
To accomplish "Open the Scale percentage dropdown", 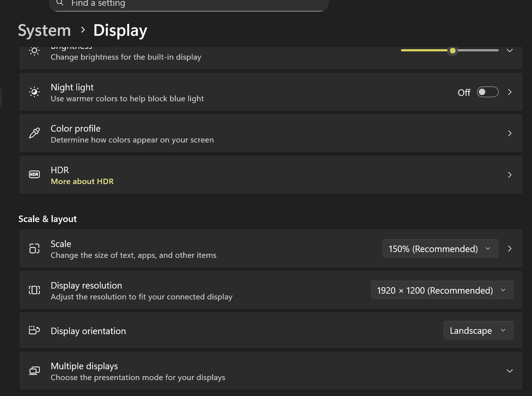I will tap(440, 249).
